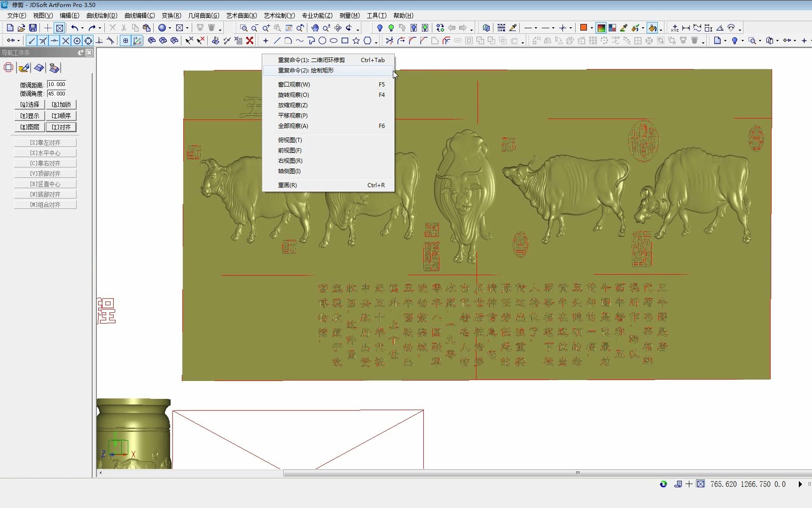Click the orange color swatch in toolbar
Screen dimensions: 812x508
tap(584, 28)
